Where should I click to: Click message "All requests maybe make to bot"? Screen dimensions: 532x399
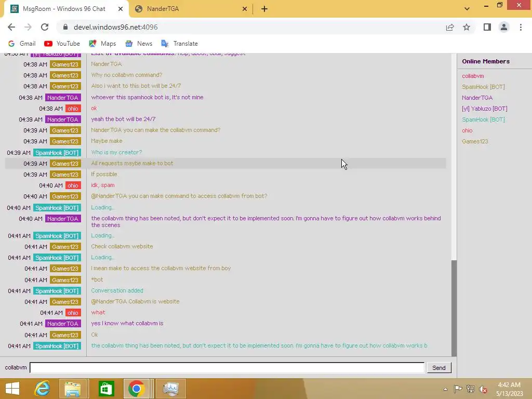(x=132, y=163)
